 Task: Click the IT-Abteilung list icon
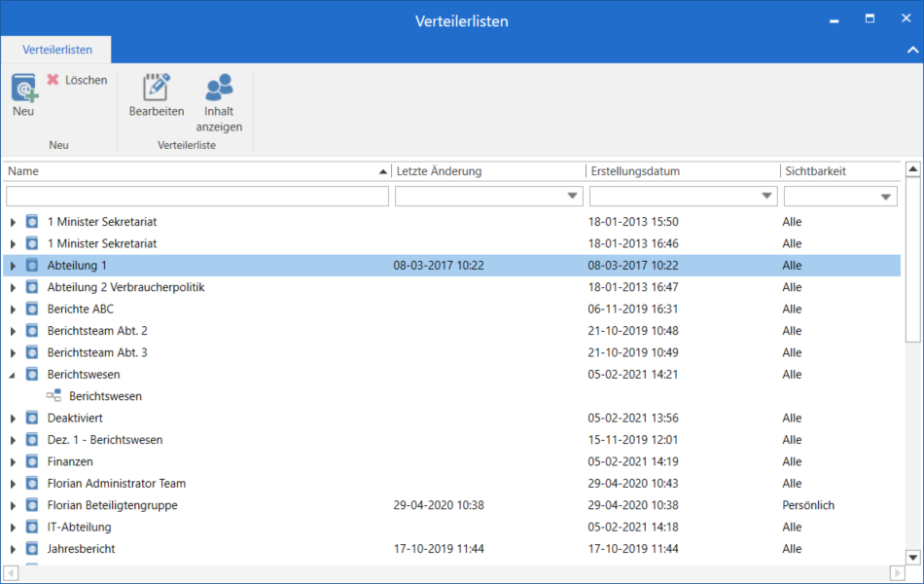click(x=32, y=527)
